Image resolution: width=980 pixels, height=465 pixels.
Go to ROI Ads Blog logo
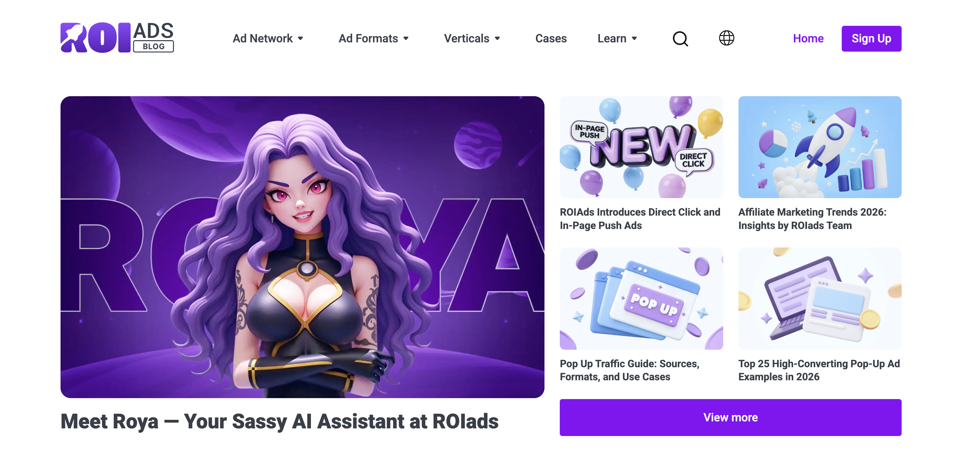117,37
